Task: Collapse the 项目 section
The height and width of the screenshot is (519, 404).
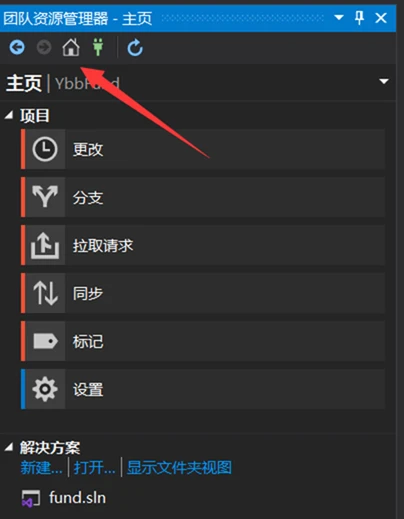Action: 9,115
